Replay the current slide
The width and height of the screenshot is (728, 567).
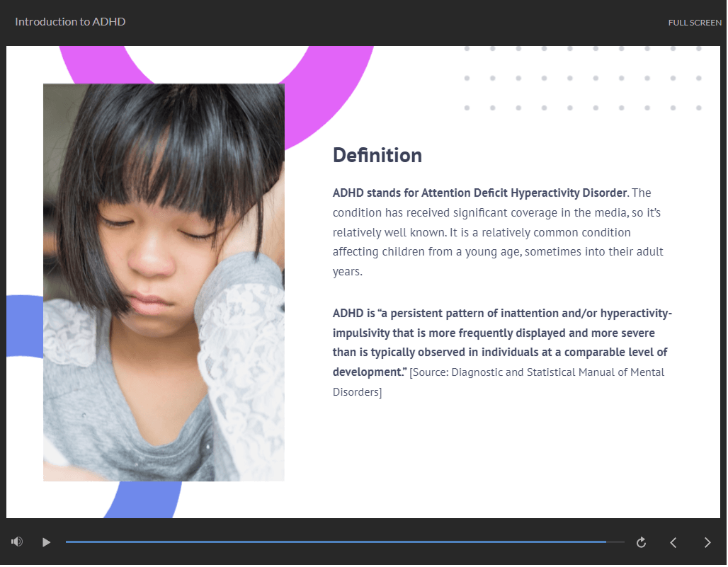pyautogui.click(x=641, y=542)
